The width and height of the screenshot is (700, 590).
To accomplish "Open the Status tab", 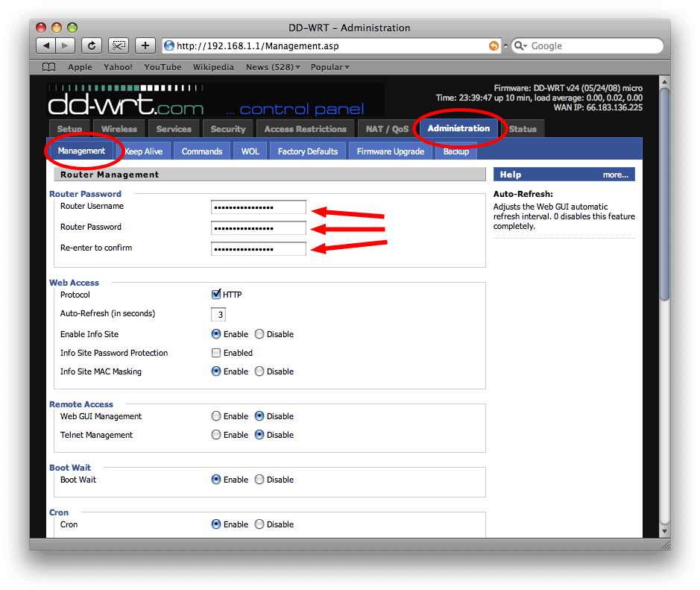I will pos(523,128).
